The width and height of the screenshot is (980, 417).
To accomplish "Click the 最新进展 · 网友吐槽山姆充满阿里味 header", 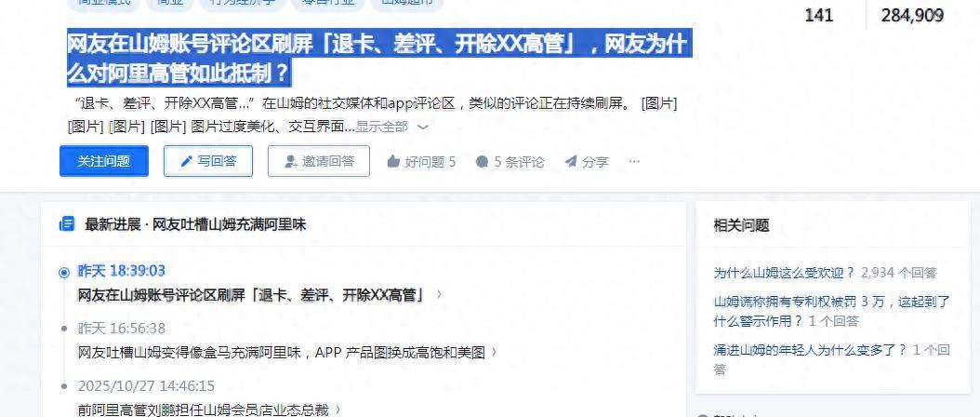I will pos(195,224).
